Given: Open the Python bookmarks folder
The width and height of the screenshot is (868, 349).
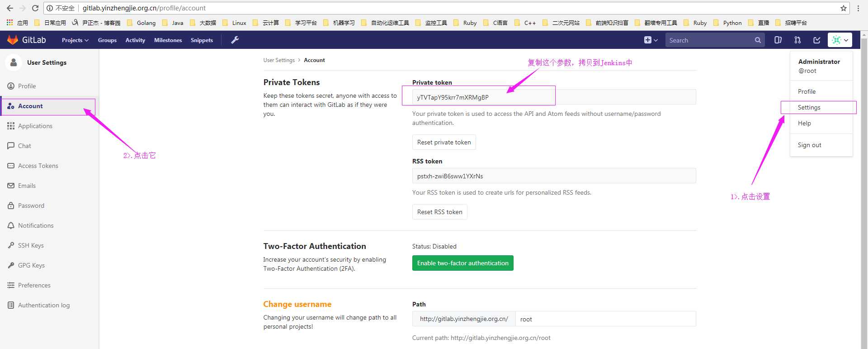Looking at the screenshot, I should (727, 23).
